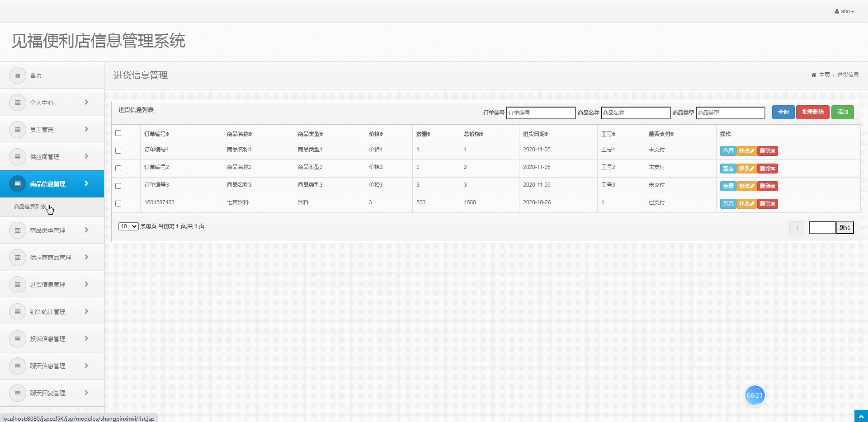868x422 pixels.
Task: Edit the 订单编号2 row with 修改
Action: [x=746, y=169]
